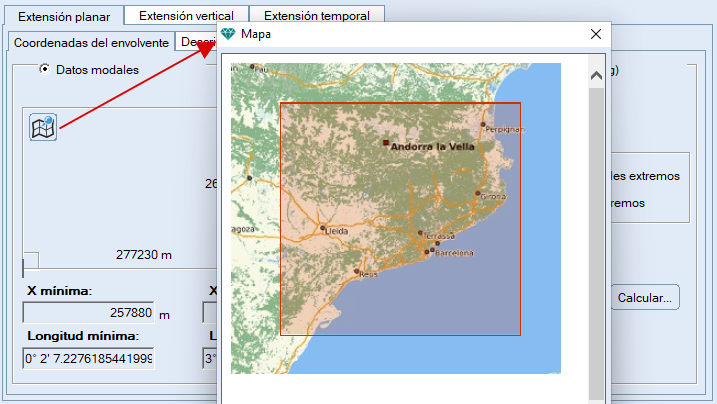Screen dimensions: 717x404
Task: Select Coordenadas del envolvente sub-tab
Action: tap(91, 42)
